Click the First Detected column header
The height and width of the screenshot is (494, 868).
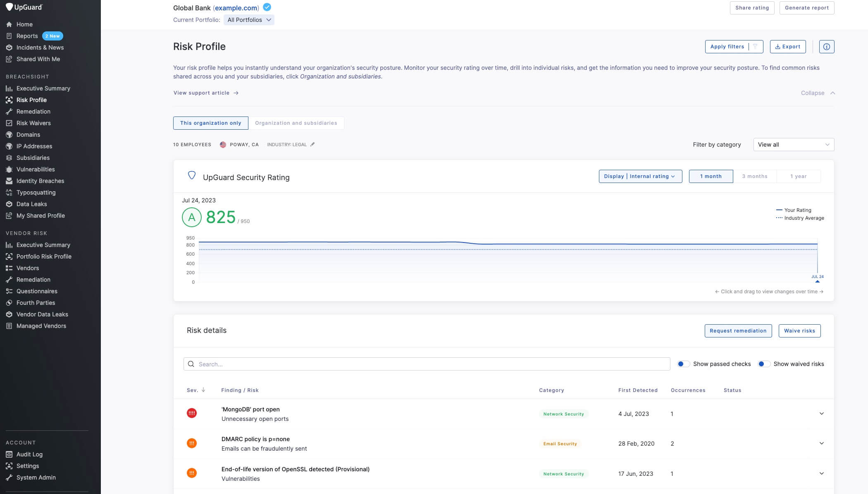tap(638, 390)
